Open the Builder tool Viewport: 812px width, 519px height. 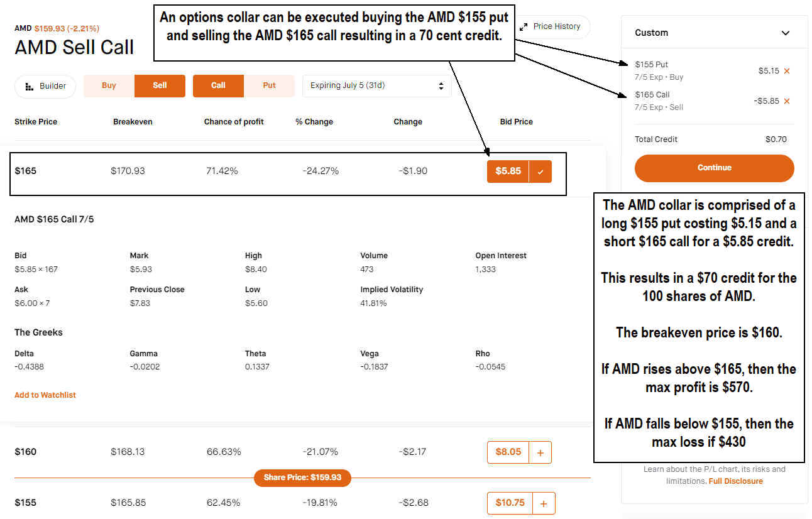pyautogui.click(x=45, y=86)
